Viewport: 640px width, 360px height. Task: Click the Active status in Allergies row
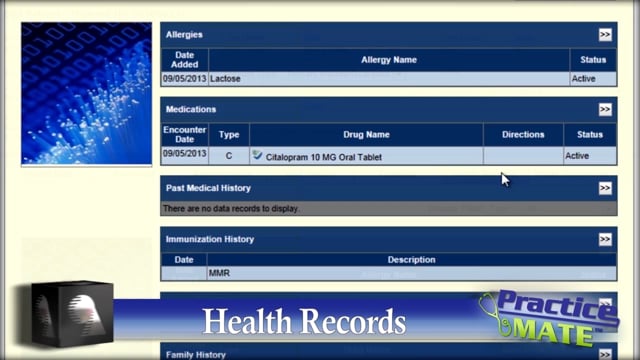pyautogui.click(x=584, y=79)
